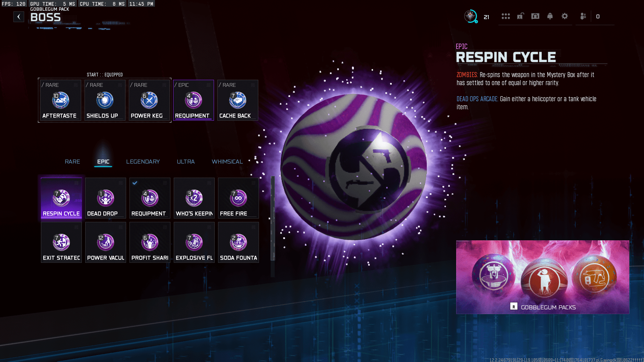Go back with the left chevron
This screenshot has height=362, width=644.
[19, 17]
